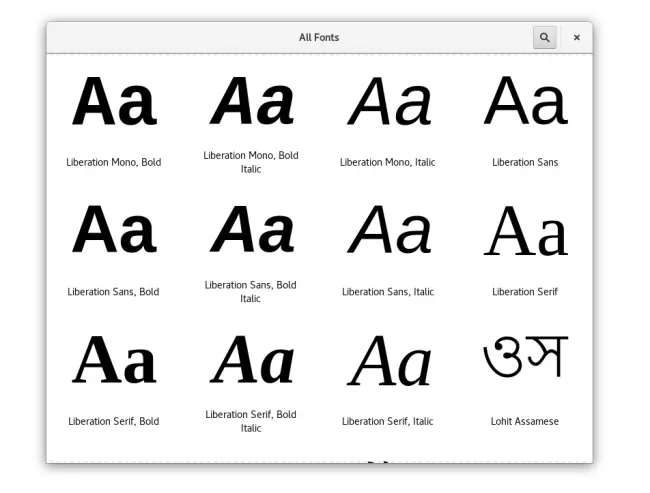The height and width of the screenshot is (493, 650).
Task: Select the 'Lohit Assamese' label text
Action: 525,421
